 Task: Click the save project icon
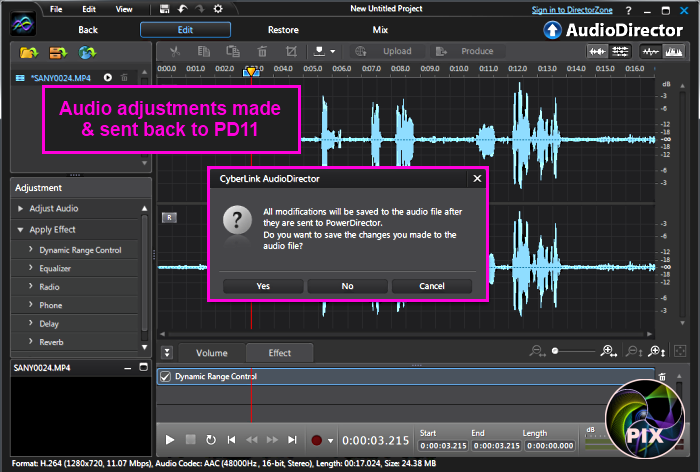164,9
